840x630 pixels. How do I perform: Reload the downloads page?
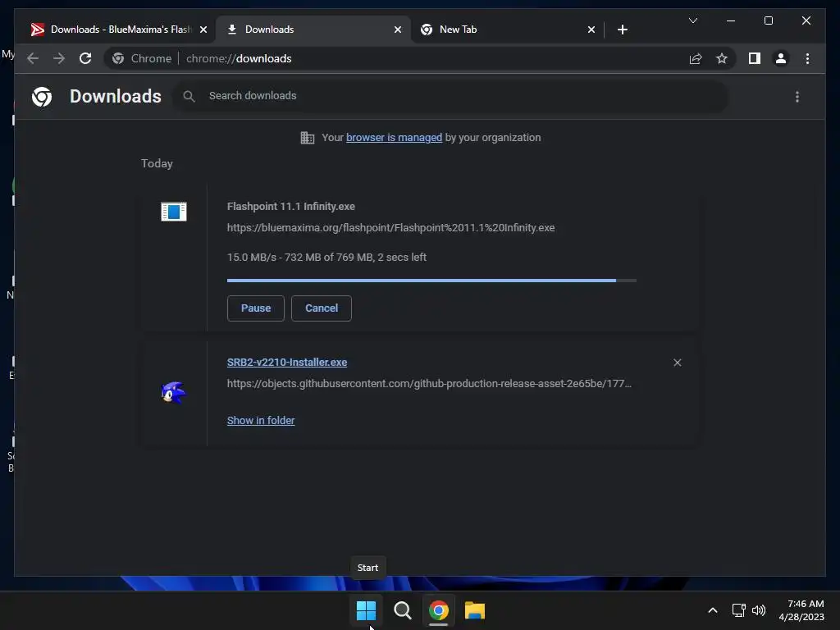pyautogui.click(x=85, y=58)
